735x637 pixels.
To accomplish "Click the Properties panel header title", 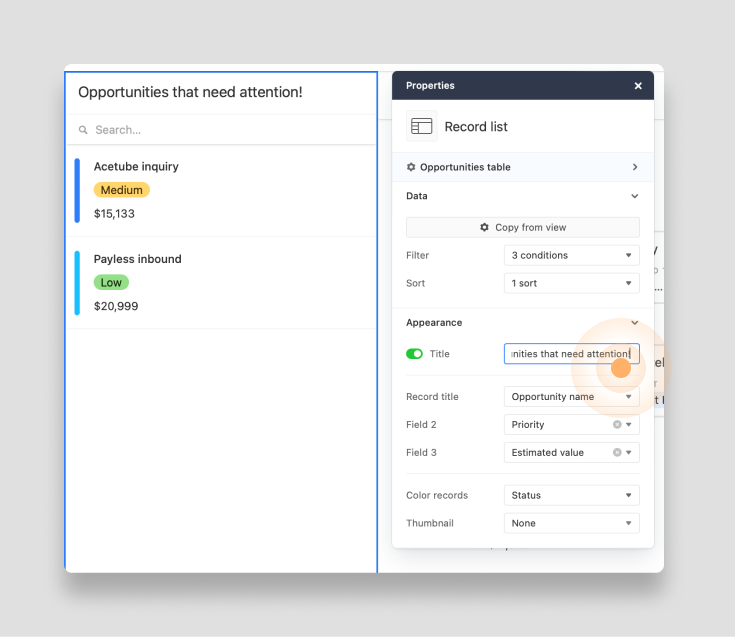I will [430, 85].
